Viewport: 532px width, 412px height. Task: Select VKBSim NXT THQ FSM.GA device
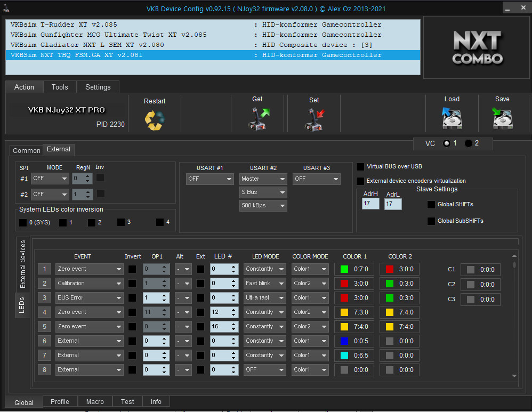[213, 55]
